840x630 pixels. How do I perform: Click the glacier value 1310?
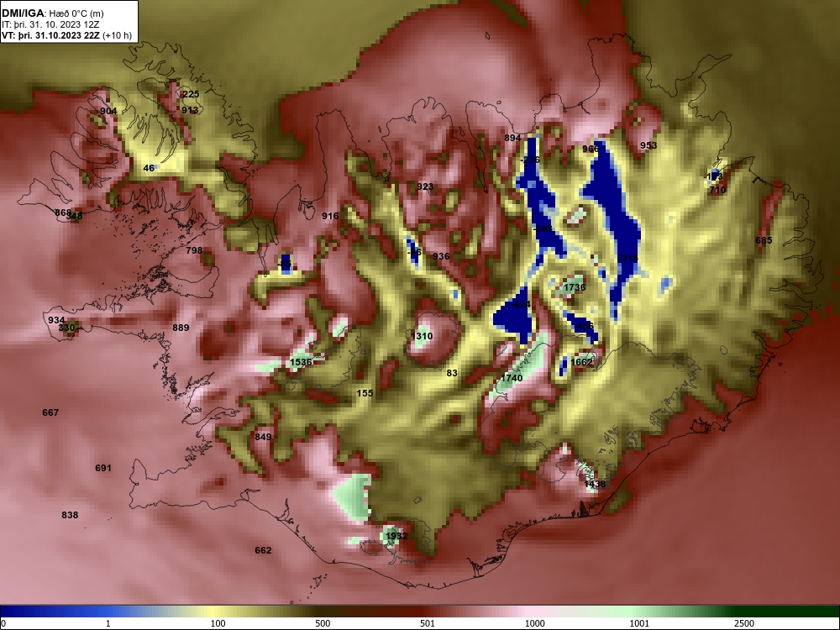tap(422, 336)
